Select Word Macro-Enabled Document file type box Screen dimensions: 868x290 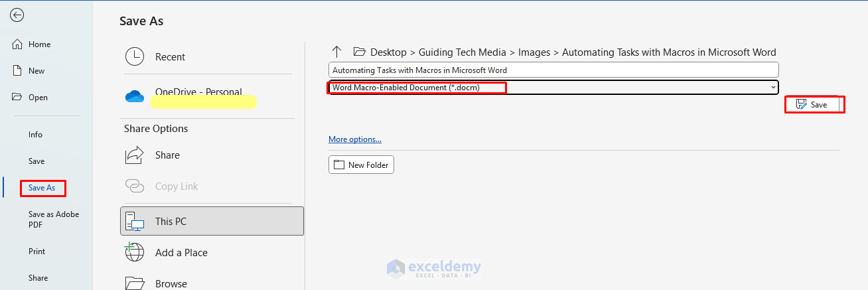pyautogui.click(x=417, y=88)
